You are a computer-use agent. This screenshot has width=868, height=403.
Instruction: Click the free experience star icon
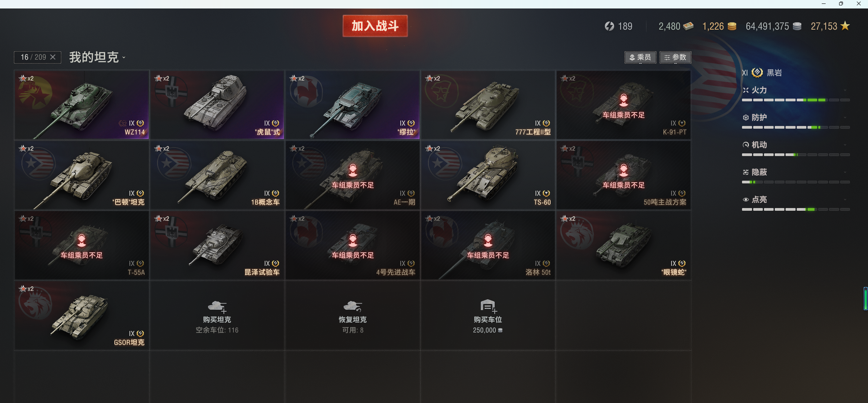coord(845,26)
